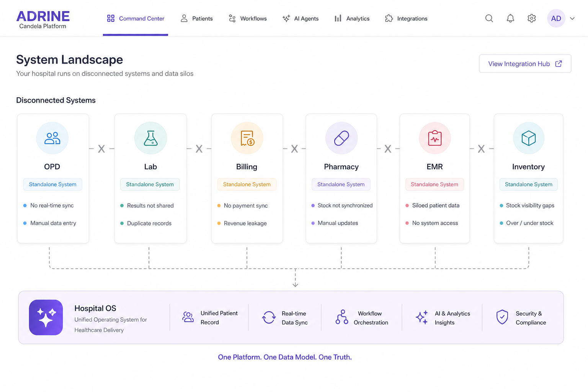Click the Workflow Orchestration nodes icon
Image resolution: width=588 pixels, height=392 pixels.
[x=342, y=317]
